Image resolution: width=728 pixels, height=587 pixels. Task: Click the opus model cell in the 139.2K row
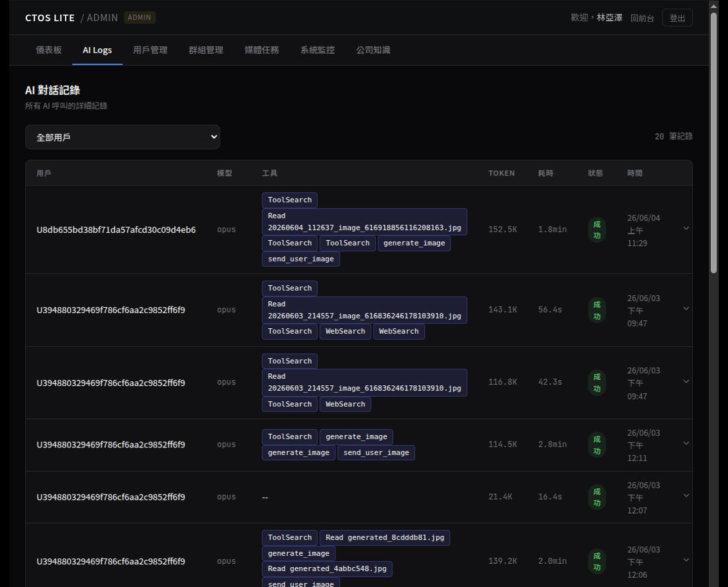coord(226,561)
